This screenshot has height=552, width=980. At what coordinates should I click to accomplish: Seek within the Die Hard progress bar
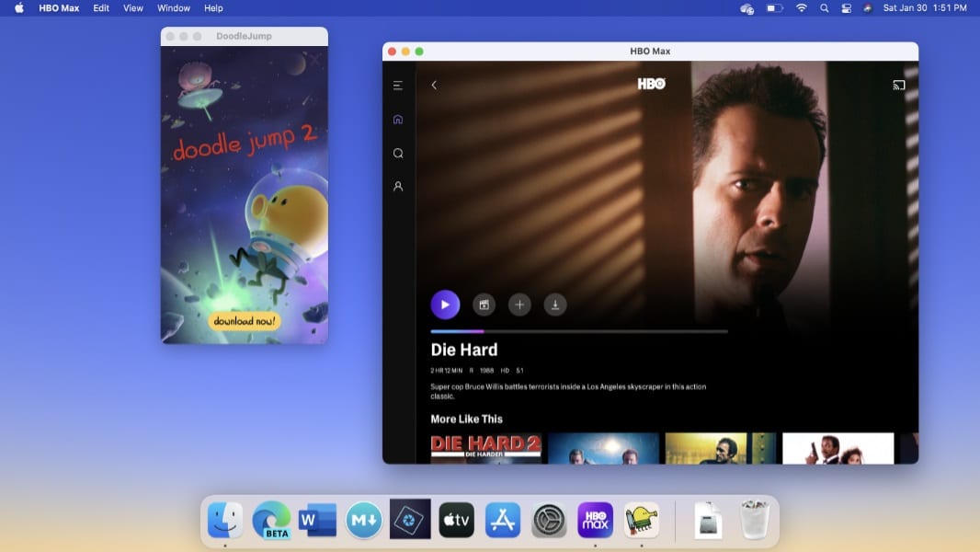pyautogui.click(x=579, y=331)
